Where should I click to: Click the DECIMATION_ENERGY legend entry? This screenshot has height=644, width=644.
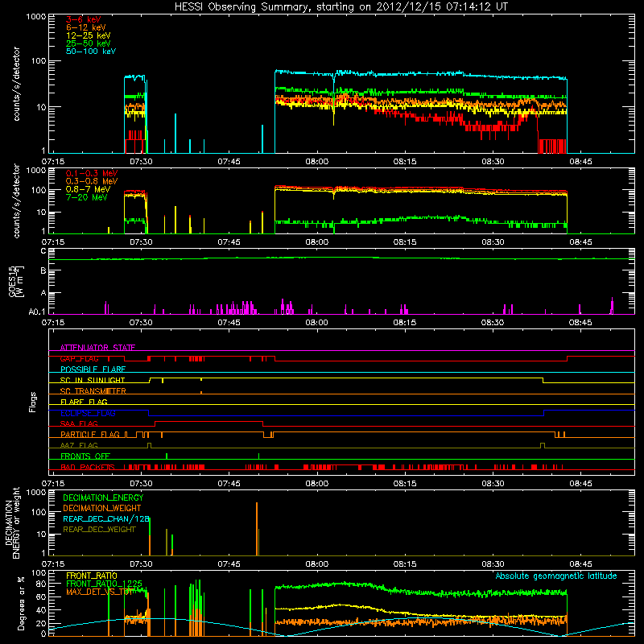tap(103, 497)
